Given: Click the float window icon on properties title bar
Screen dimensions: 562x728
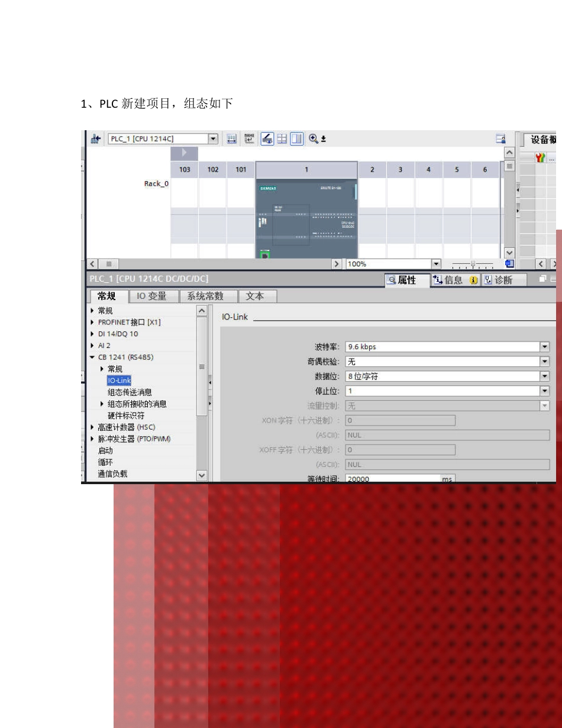Looking at the screenshot, I should (x=542, y=279).
